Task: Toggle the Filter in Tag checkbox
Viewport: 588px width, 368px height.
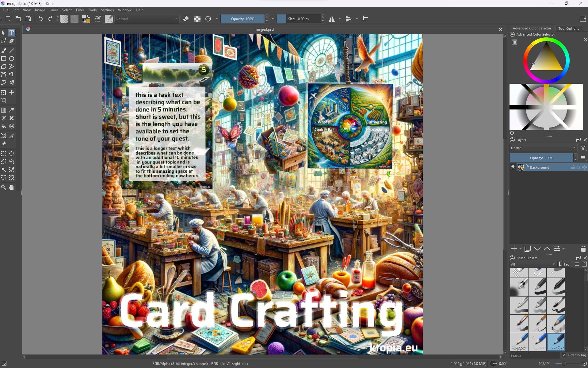Action: [x=564, y=355]
